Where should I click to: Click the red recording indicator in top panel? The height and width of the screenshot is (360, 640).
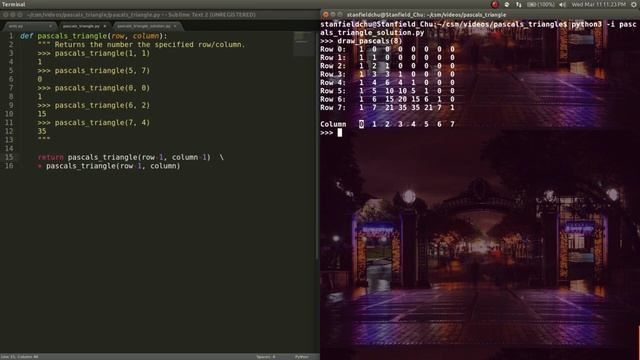pyautogui.click(x=495, y=4)
